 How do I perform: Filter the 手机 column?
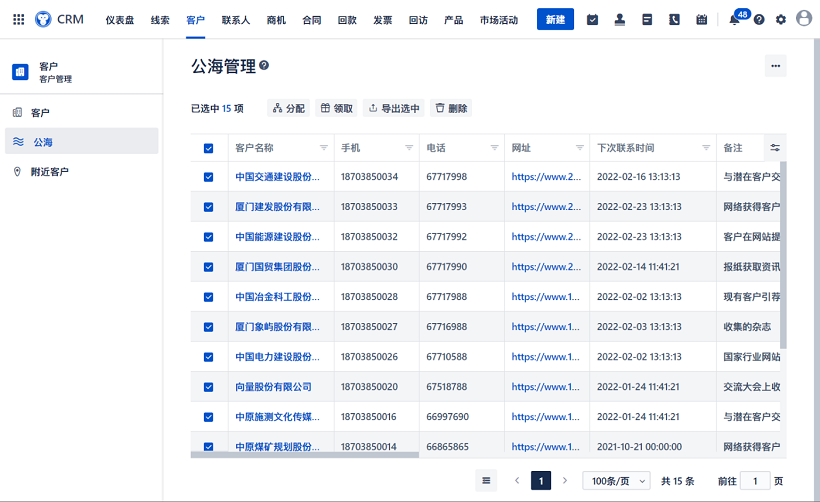point(409,148)
